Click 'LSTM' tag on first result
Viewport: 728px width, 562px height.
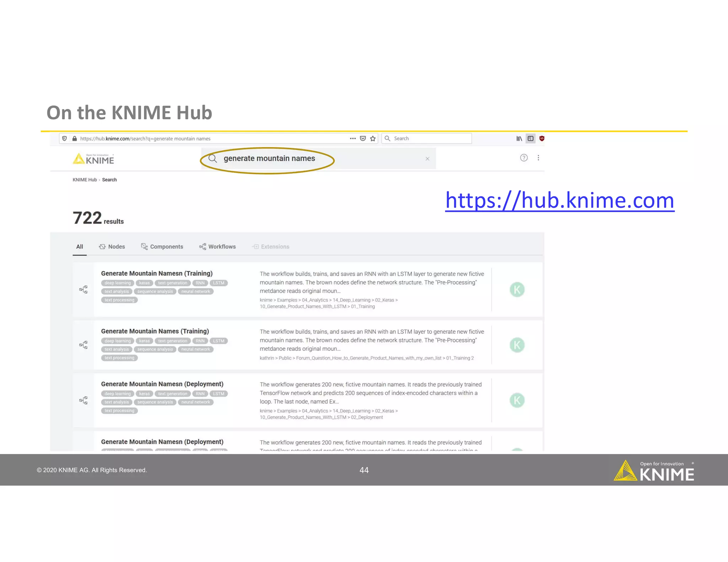219,283
